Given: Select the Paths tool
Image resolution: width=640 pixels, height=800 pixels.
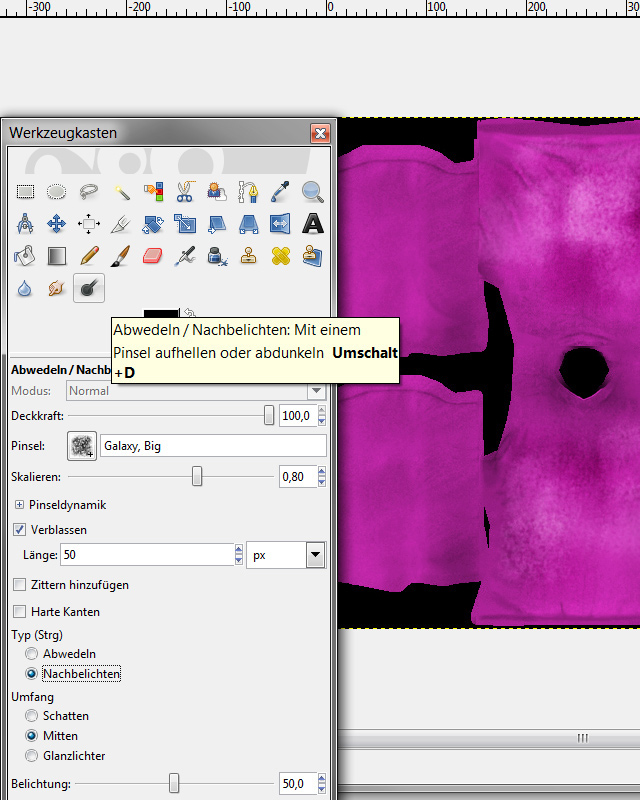Looking at the screenshot, I should pyautogui.click(x=249, y=192).
